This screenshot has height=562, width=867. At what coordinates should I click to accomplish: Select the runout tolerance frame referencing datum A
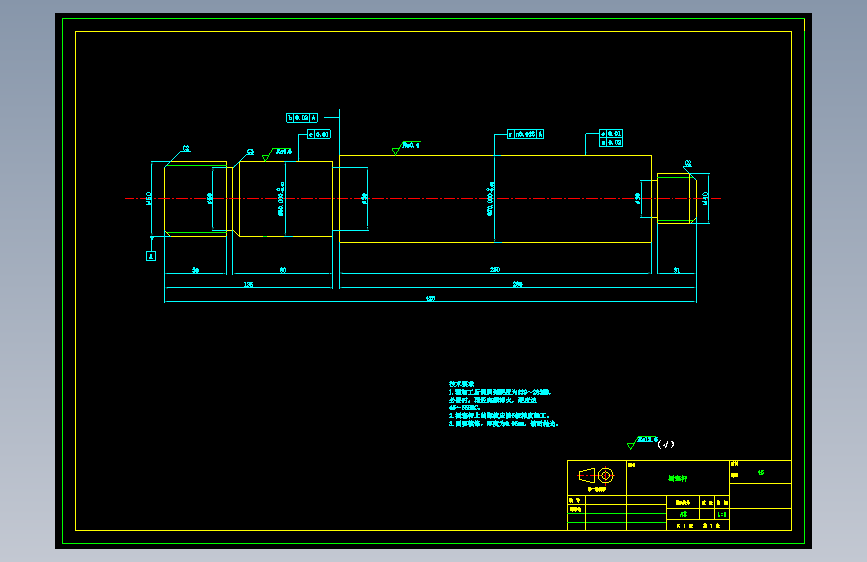[x=525, y=134]
